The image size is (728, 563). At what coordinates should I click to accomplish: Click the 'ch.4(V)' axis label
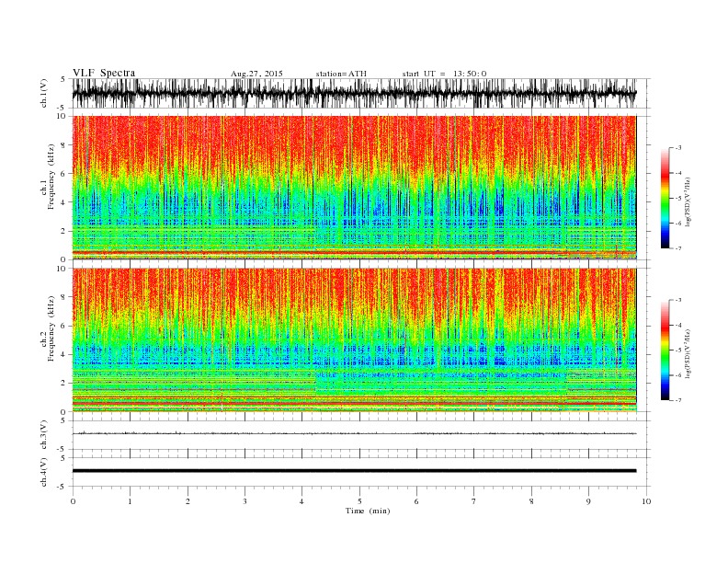click(x=44, y=472)
